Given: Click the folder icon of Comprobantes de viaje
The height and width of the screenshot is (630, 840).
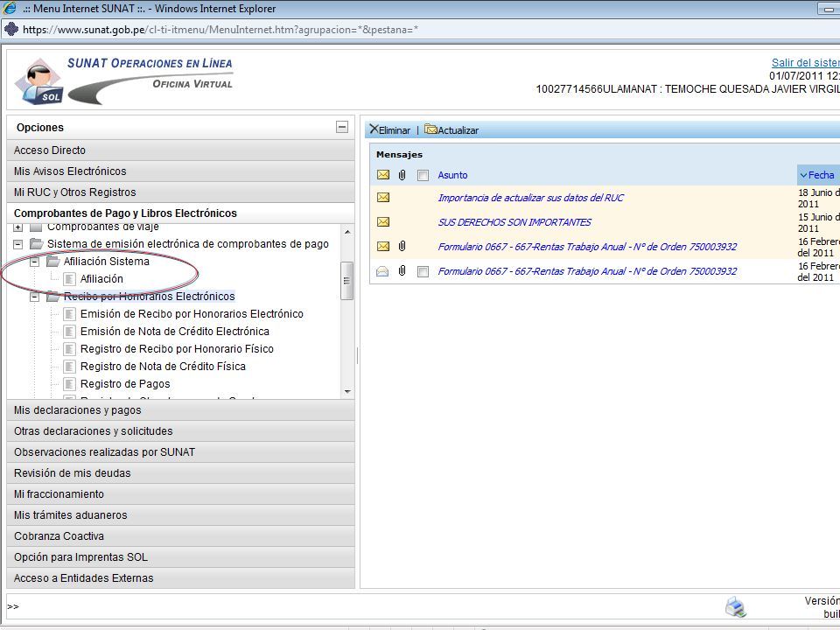Looking at the screenshot, I should pos(37,227).
